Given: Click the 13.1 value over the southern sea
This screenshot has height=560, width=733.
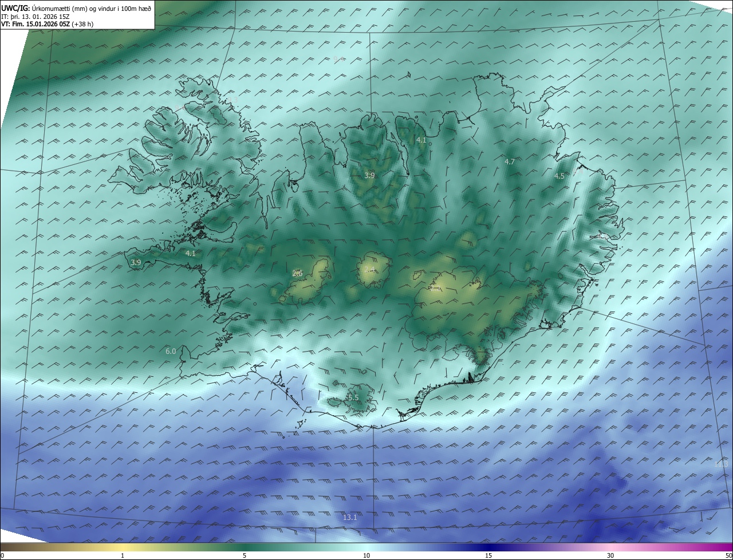Looking at the screenshot, I should click(350, 517).
